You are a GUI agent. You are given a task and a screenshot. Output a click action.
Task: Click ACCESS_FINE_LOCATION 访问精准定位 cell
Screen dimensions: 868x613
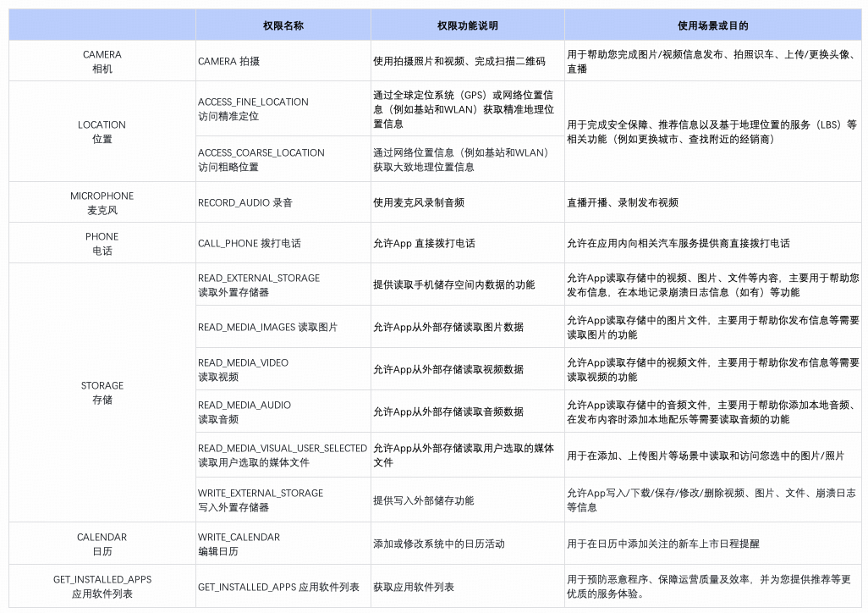283,109
